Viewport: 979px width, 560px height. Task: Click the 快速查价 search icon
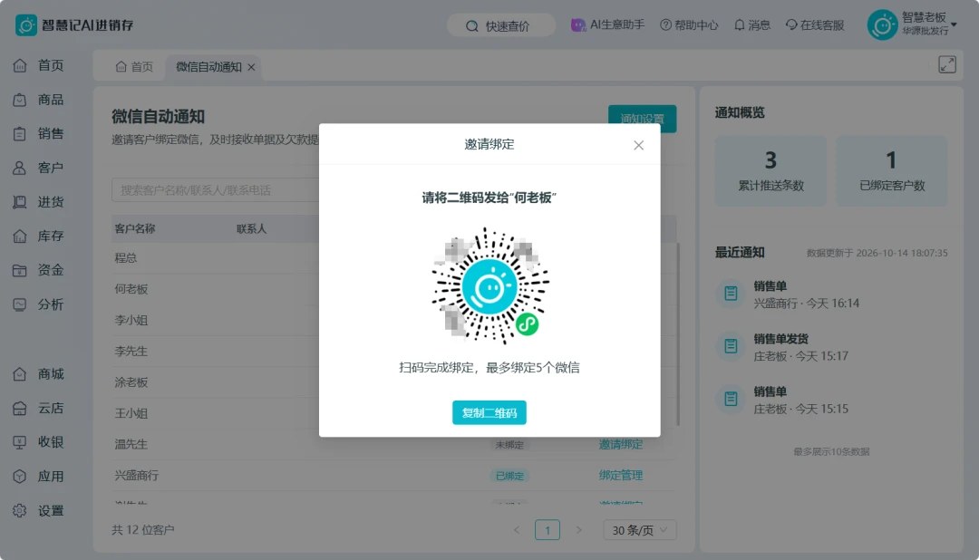pos(472,26)
